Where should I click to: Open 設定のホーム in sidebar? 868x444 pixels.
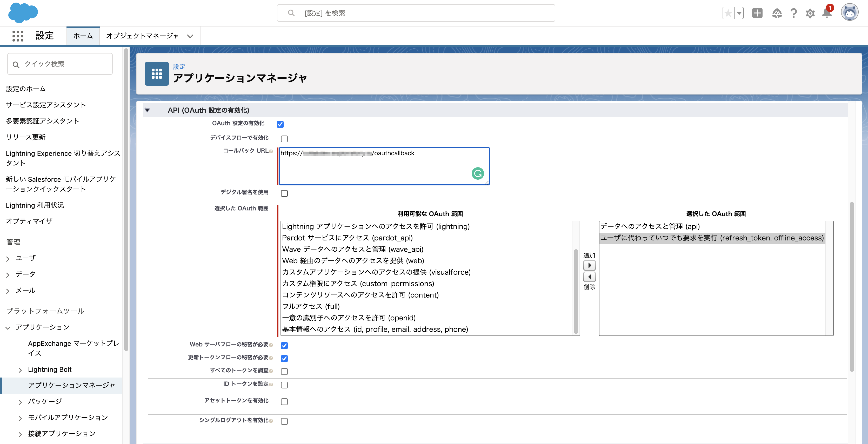(26, 89)
